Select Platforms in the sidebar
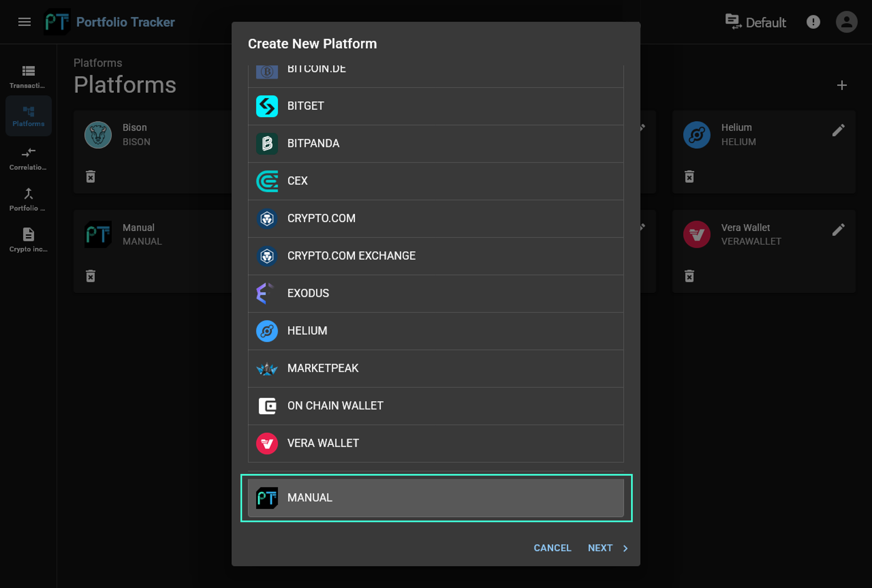 tap(29, 116)
